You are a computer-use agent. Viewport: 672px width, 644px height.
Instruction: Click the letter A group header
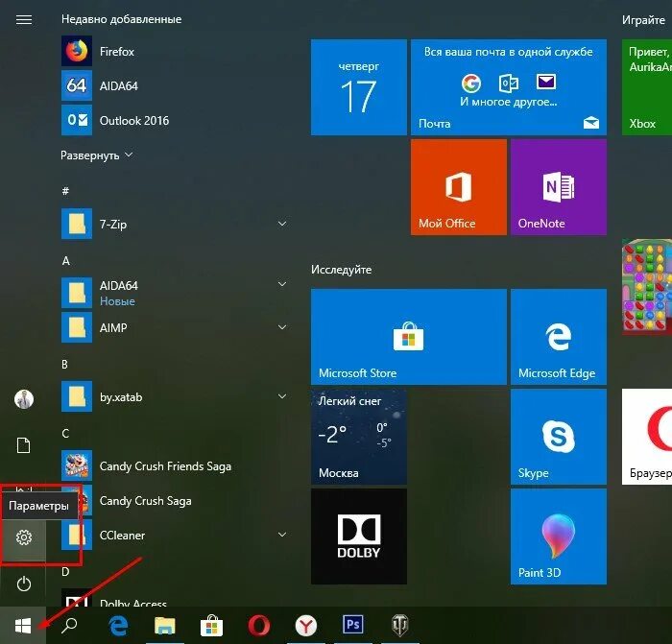pos(65,260)
